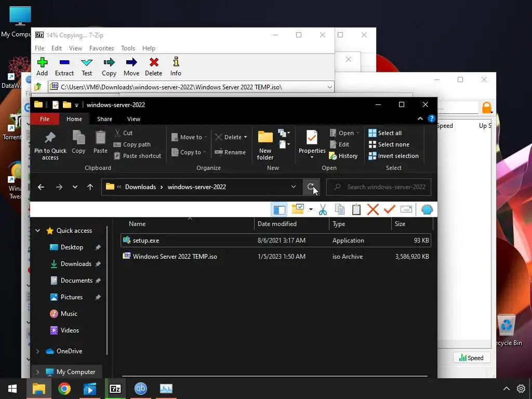Click the red Delete icon in 7-Zip
Screen dimensions: 532x399
[154, 62]
